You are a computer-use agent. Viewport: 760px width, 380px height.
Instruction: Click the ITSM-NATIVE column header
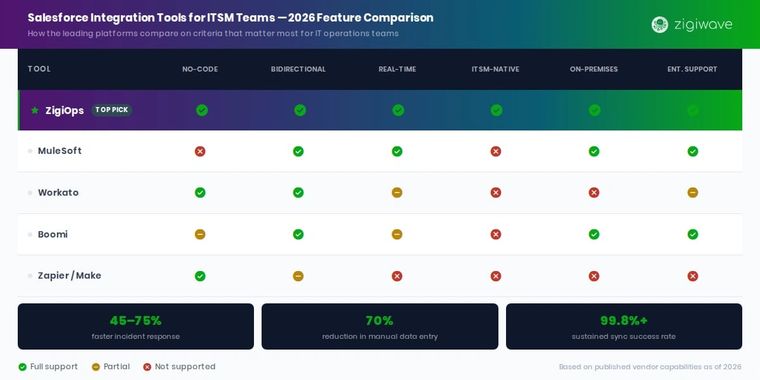click(495, 69)
